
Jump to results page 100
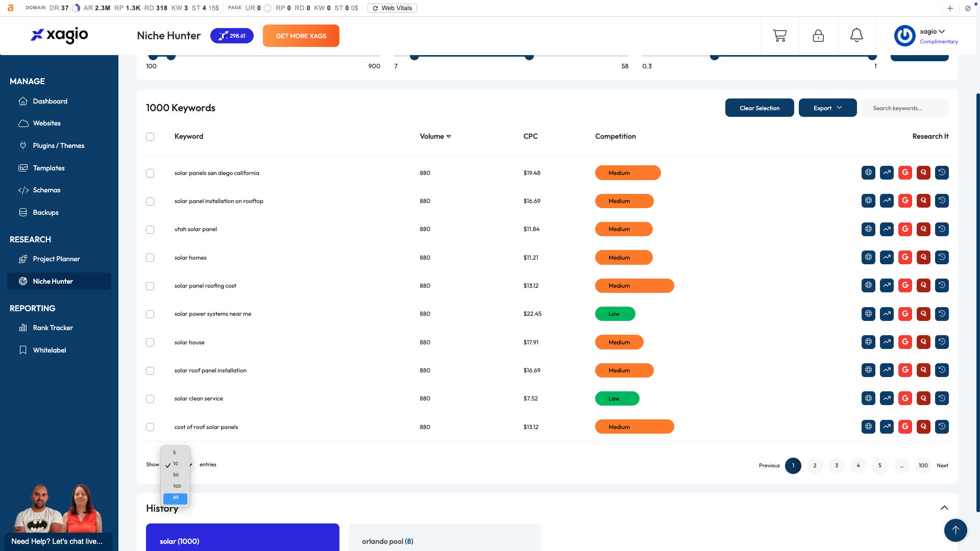[923, 465]
